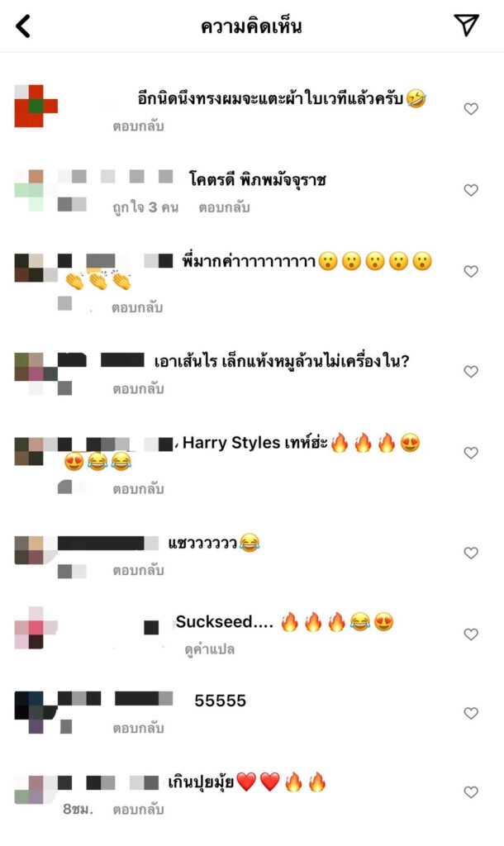Open the ถูกใจ 3 คน likes list

click(x=145, y=207)
